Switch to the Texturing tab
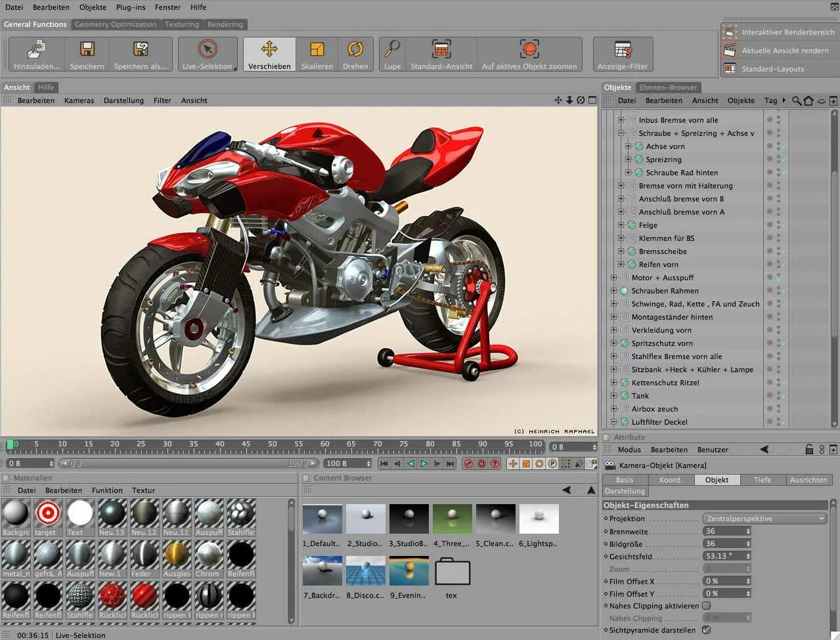840x640 pixels. pyautogui.click(x=182, y=24)
